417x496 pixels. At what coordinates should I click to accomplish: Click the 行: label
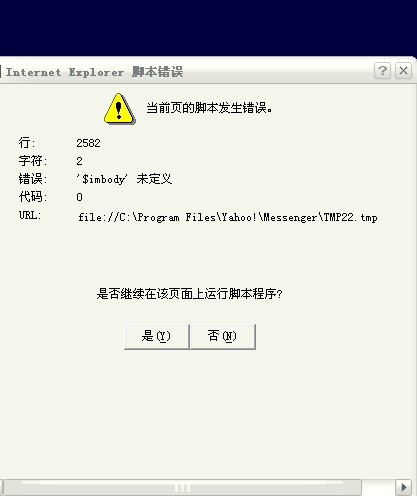click(27, 143)
